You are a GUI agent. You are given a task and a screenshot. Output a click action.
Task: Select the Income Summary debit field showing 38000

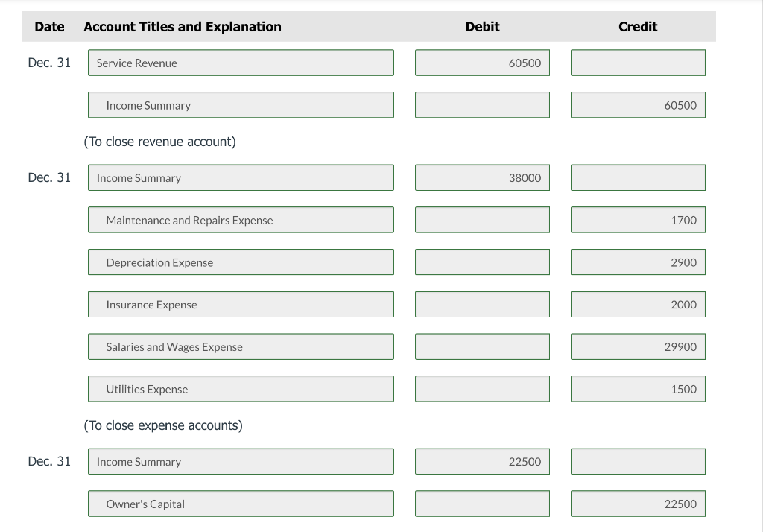[x=481, y=177]
